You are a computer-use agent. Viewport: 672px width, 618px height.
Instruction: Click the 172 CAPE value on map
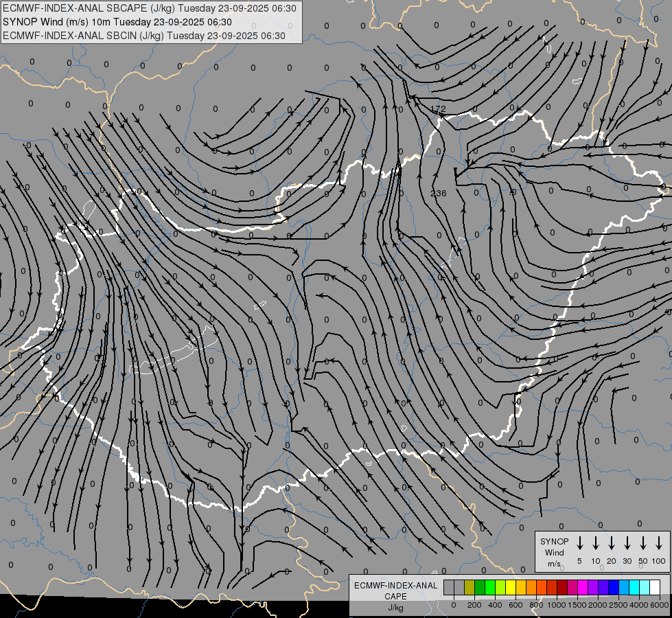point(438,109)
